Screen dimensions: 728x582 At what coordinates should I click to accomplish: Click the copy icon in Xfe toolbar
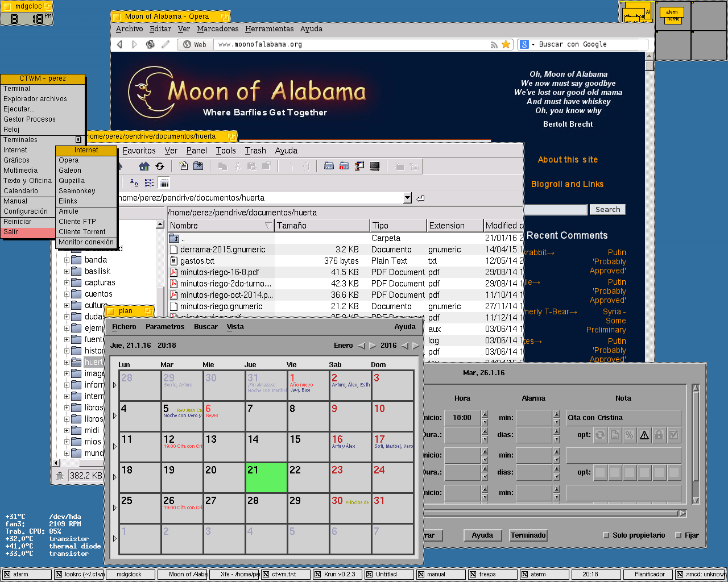coord(222,166)
